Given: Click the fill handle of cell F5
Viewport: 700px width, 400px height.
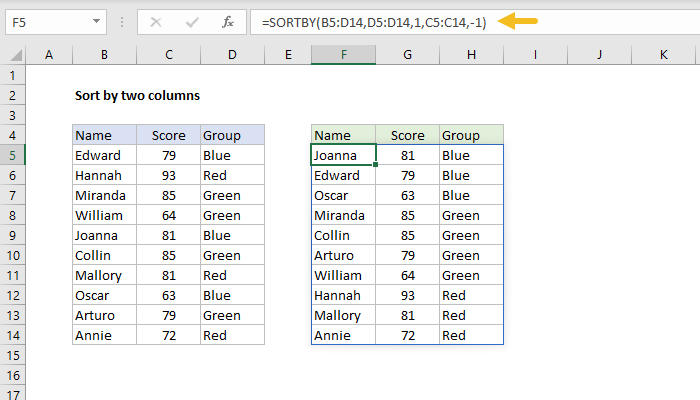Looking at the screenshot, I should tap(375, 165).
